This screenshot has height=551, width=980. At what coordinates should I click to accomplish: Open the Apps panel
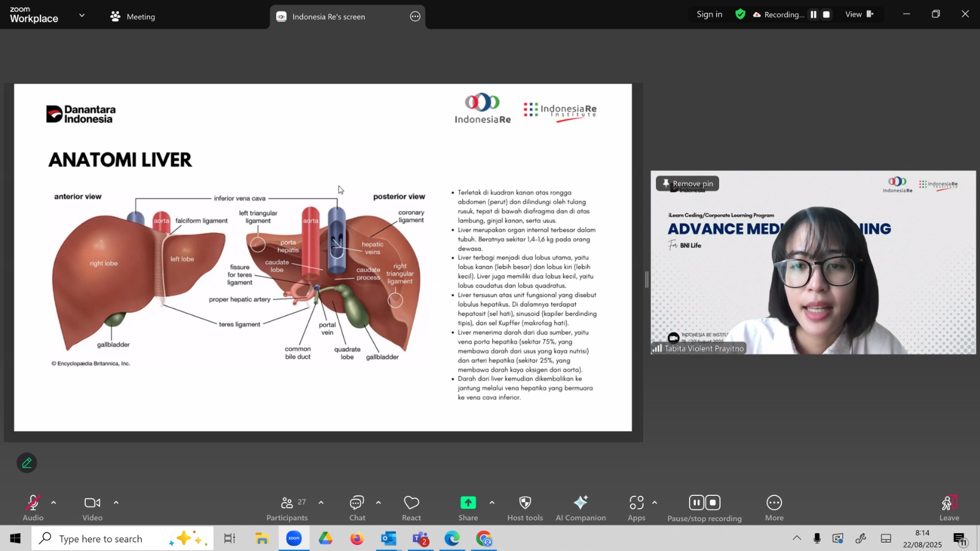pos(636,508)
